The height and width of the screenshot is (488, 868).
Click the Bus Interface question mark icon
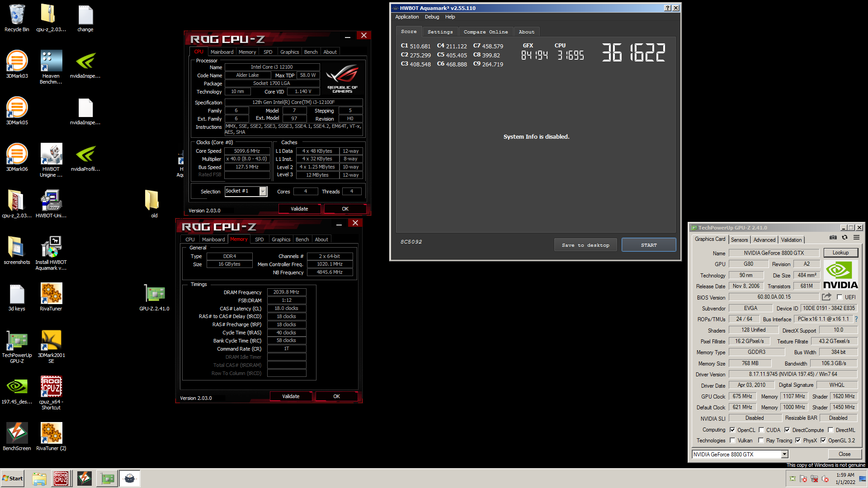click(856, 319)
